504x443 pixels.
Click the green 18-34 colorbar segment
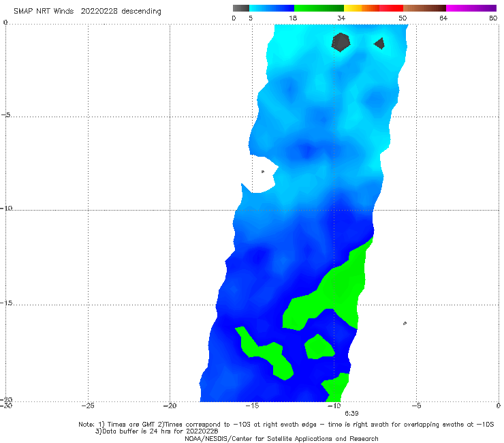[319, 8]
